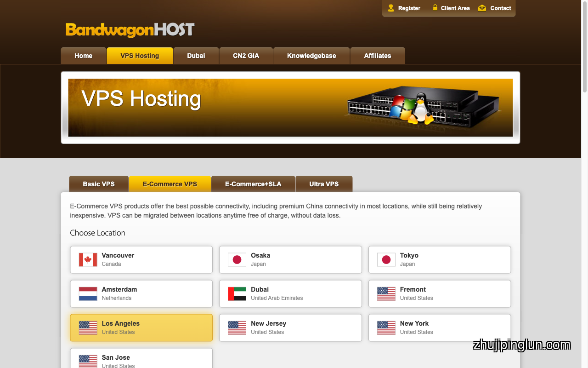Select Amsterdam location name
Screen dimensions: 588x368
(x=119, y=289)
